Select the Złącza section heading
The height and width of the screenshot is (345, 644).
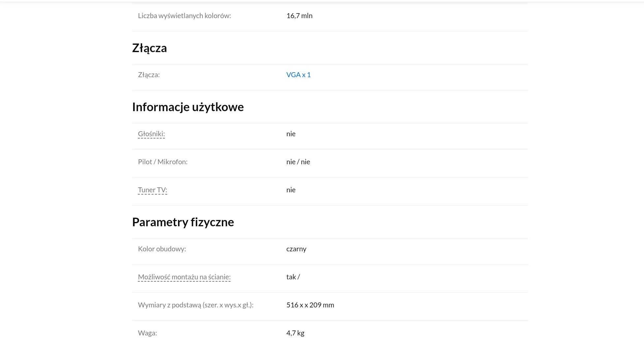(149, 48)
